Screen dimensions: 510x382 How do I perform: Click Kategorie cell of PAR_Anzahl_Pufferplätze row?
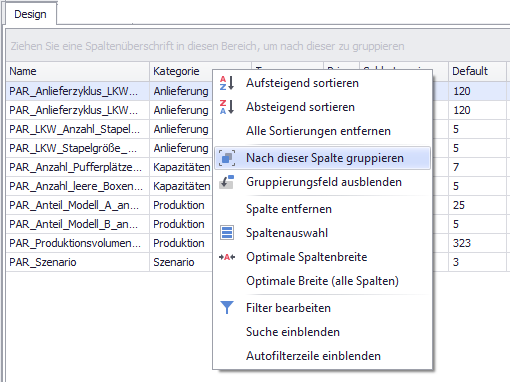[181, 167]
